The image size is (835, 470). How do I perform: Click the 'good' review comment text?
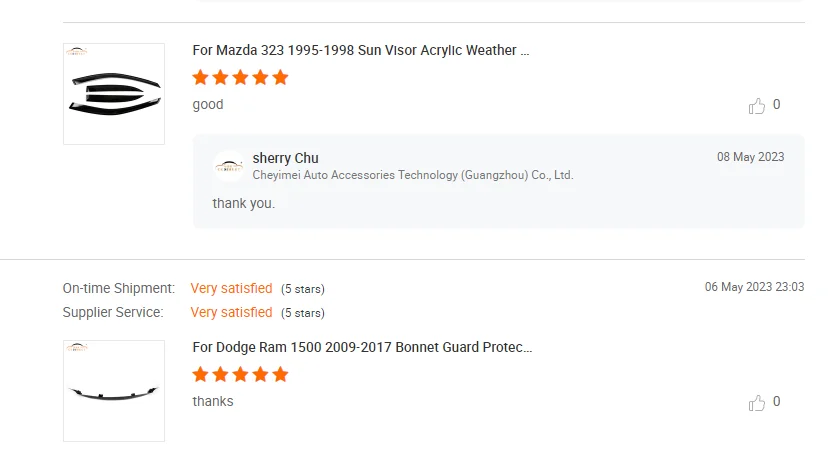[208, 104]
